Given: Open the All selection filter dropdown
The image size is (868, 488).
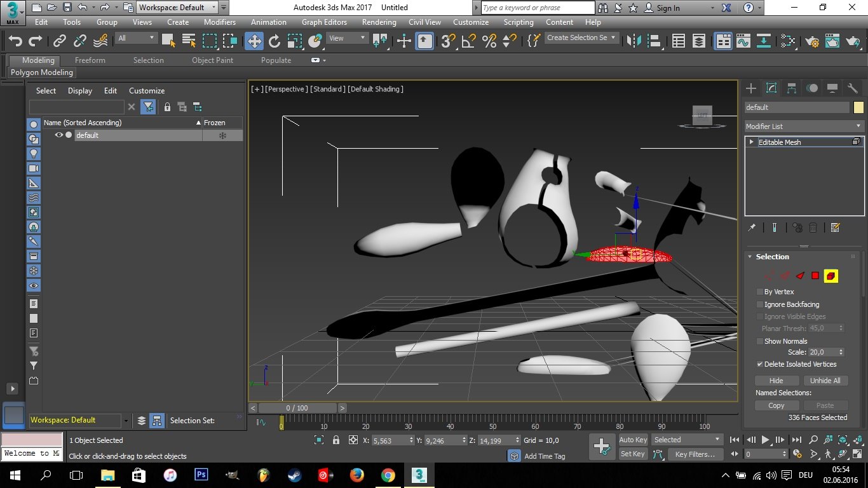Looking at the screenshot, I should pyautogui.click(x=136, y=38).
